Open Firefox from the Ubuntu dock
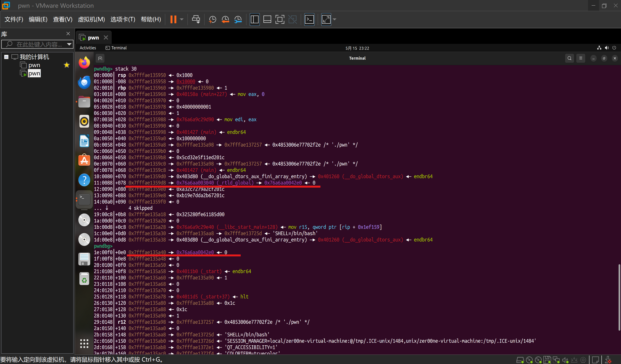 tap(84, 63)
